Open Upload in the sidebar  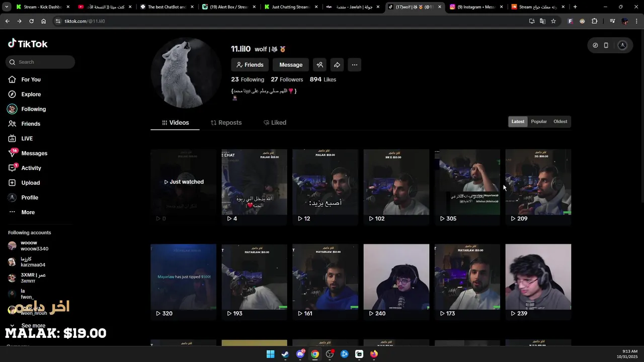[x=30, y=183]
